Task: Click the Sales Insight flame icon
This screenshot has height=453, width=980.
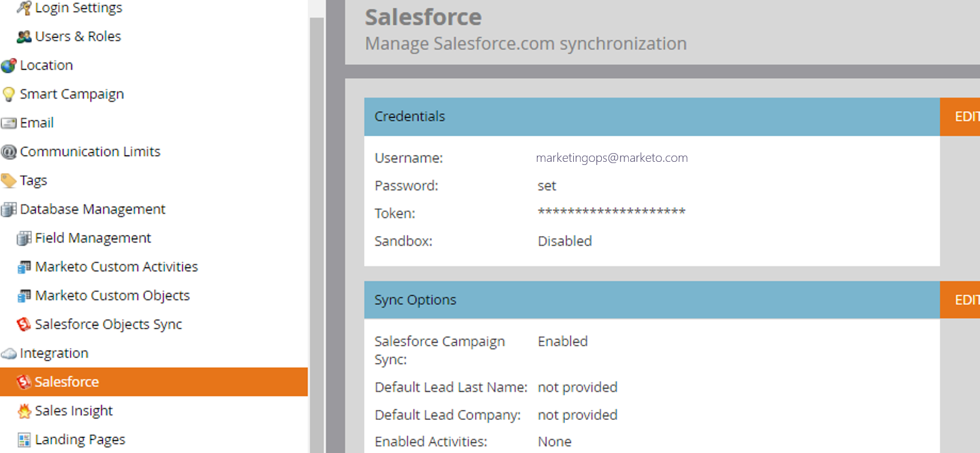Action: 24,411
